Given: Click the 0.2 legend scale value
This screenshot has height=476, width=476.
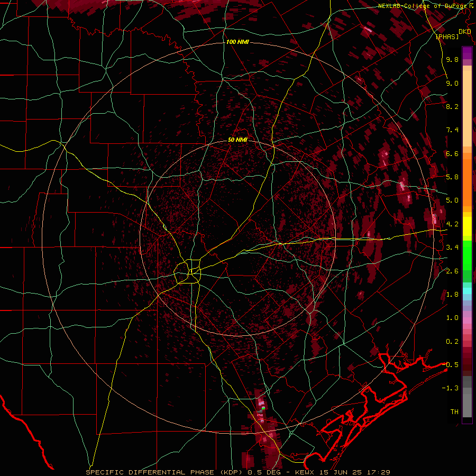Looking at the screenshot, I should coord(452,342).
